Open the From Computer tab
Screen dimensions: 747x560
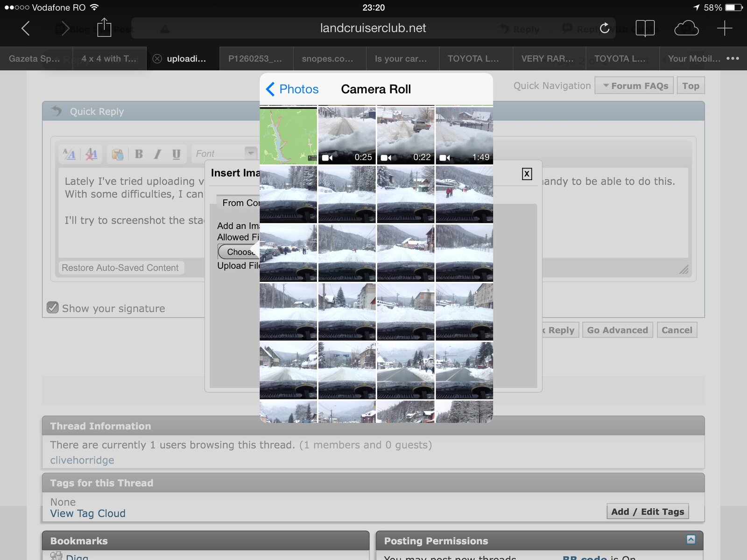[x=239, y=203]
